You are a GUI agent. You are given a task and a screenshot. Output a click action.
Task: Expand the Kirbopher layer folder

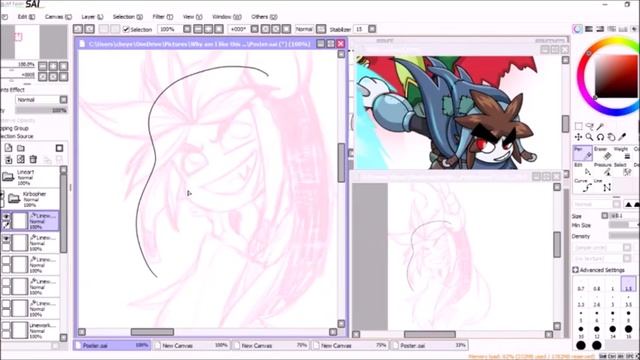tap(14, 199)
